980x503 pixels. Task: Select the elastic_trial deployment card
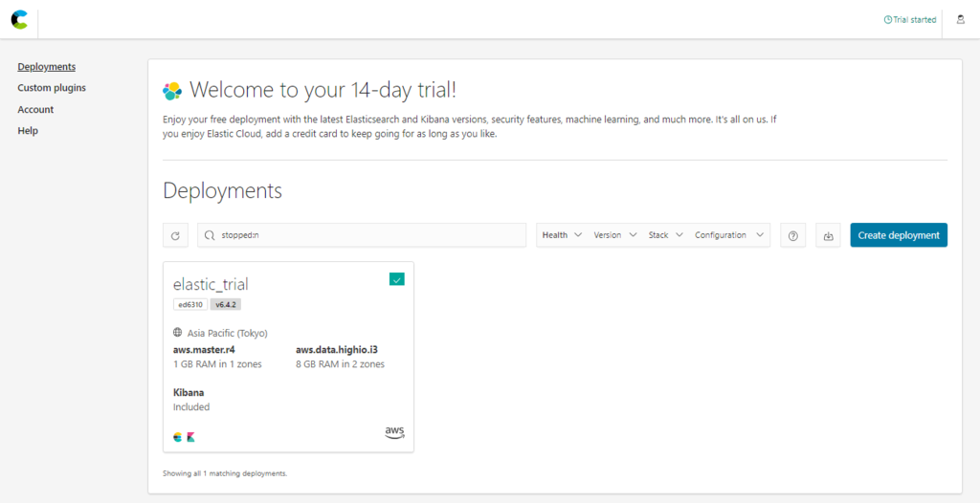[x=288, y=357]
